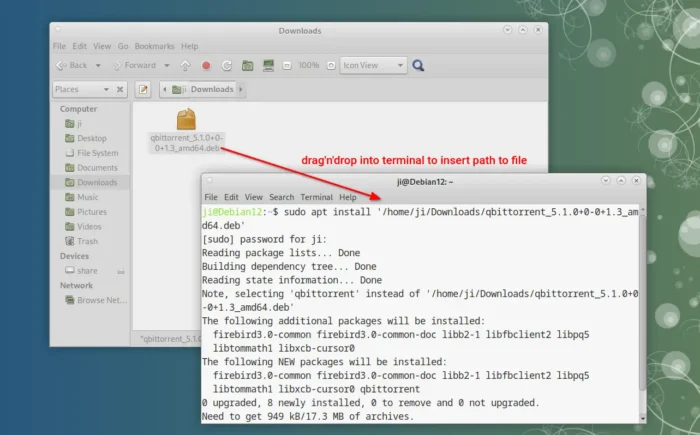Screen dimensions: 700x435
Task: Open Desktop in the Places sidebar
Action: (x=86, y=138)
